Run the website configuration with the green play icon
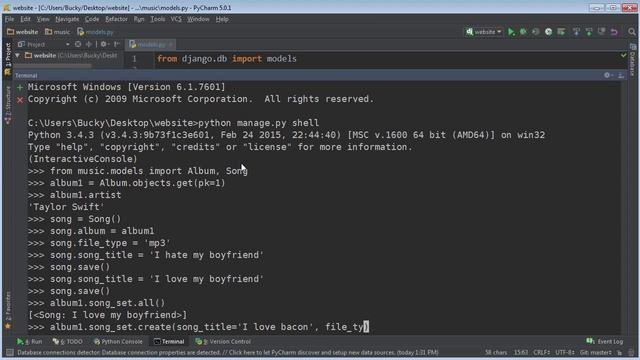640x360 pixels. [x=511, y=32]
